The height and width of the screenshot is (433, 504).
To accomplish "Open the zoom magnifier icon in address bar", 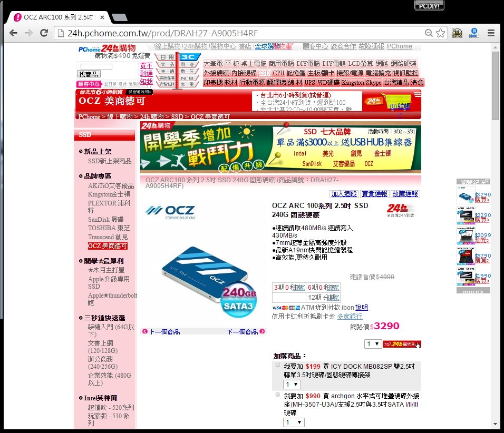I will point(429,33).
